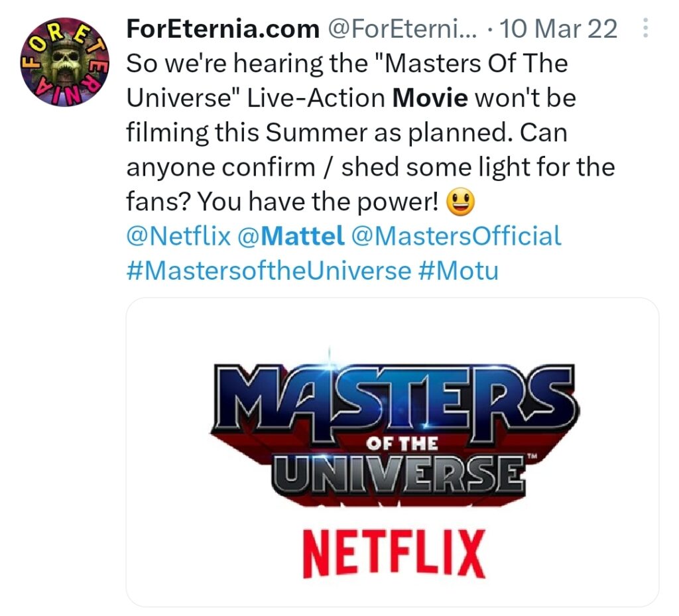Open the @Mattel mention
679x616 pixels.
[290, 235]
